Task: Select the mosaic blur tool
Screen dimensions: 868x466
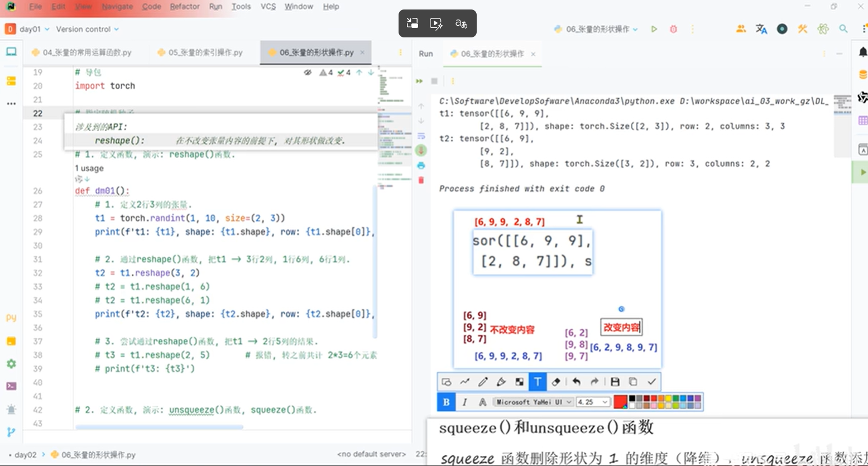Action: coord(519,382)
